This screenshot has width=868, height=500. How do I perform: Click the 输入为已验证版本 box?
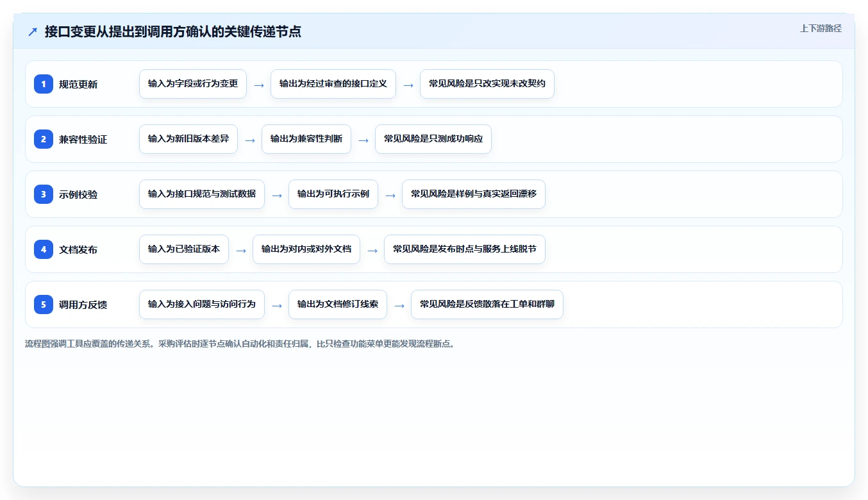tap(184, 249)
